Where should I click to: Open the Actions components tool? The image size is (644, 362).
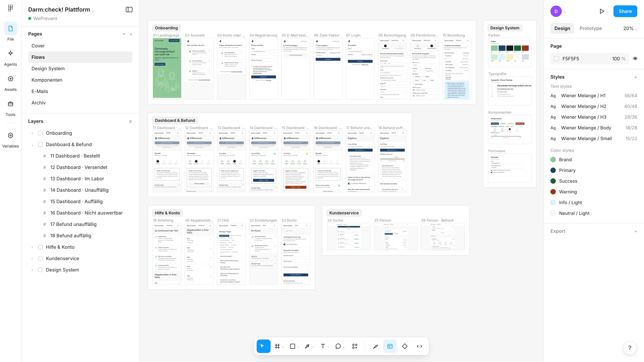[x=355, y=346]
